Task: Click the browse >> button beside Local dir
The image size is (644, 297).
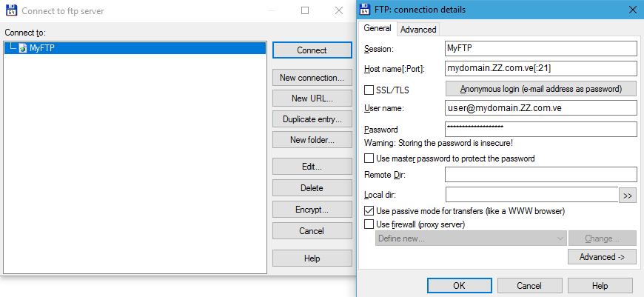Action: (x=628, y=196)
